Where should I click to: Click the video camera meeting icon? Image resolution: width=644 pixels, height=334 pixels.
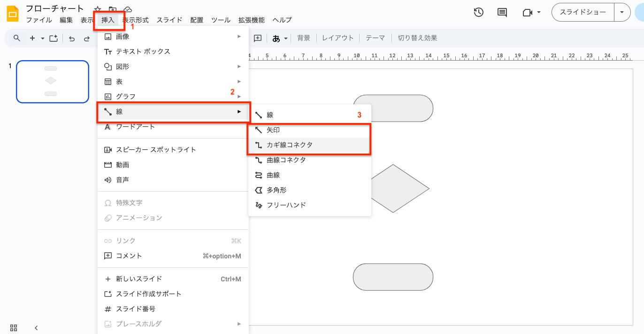527,13
